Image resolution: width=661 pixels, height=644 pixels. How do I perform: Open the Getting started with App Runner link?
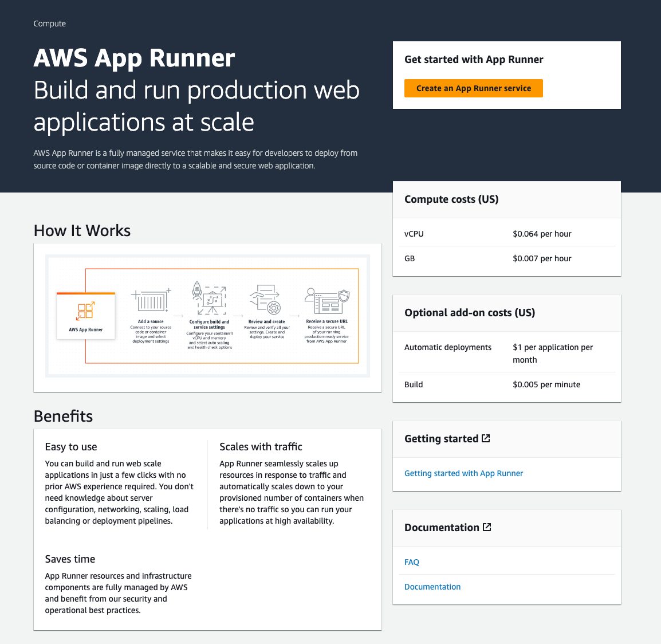coord(463,473)
